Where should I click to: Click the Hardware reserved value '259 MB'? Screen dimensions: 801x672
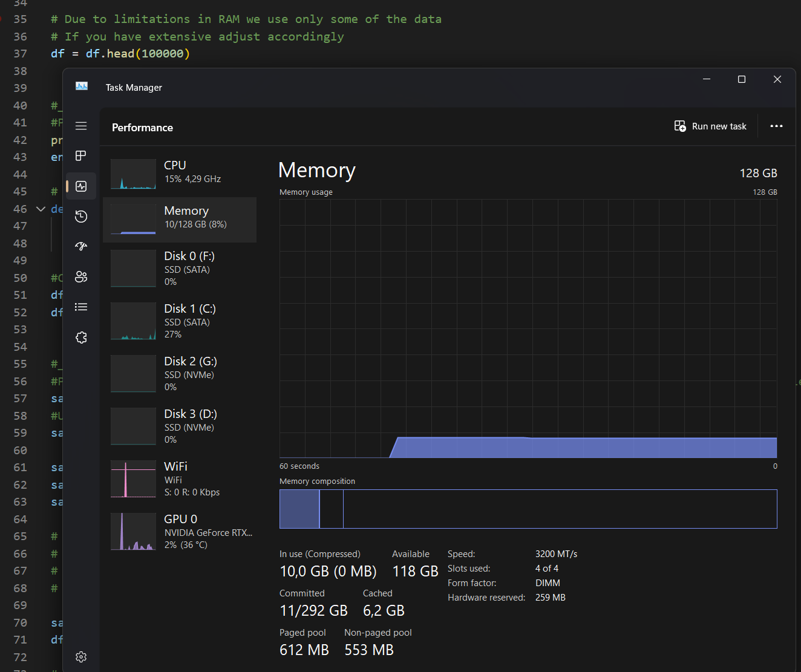[551, 598]
